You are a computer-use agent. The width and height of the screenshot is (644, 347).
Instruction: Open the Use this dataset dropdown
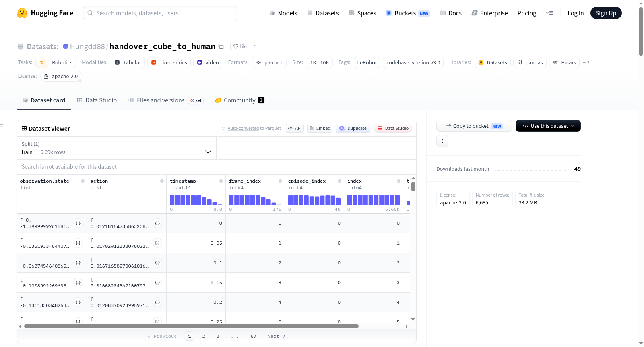(x=548, y=126)
